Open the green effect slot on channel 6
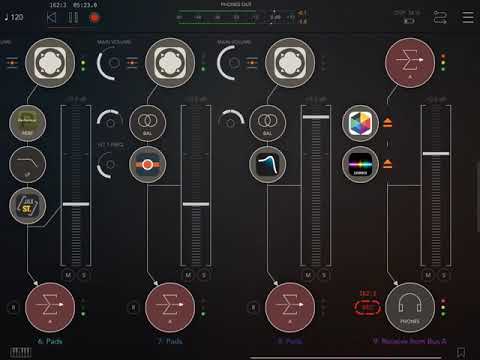 [27, 123]
